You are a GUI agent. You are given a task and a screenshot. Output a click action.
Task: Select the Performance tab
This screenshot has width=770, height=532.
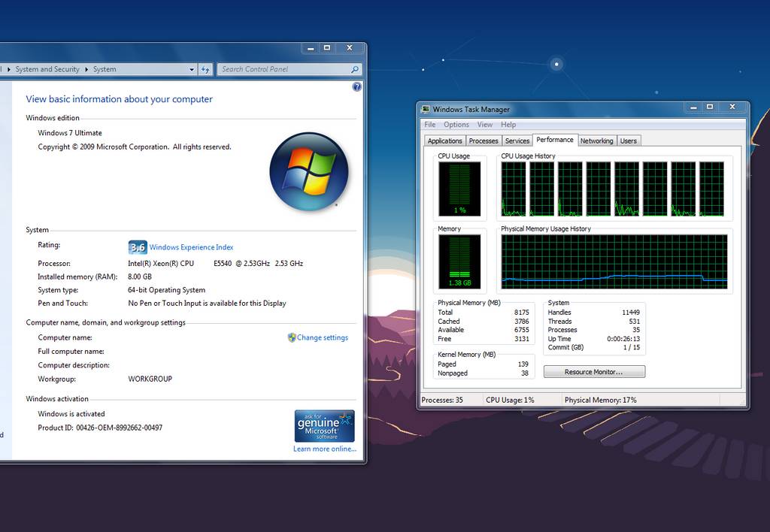pyautogui.click(x=555, y=140)
